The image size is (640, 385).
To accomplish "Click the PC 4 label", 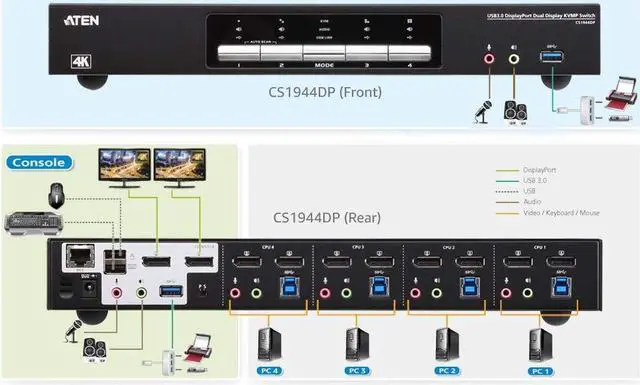I will point(269,371).
